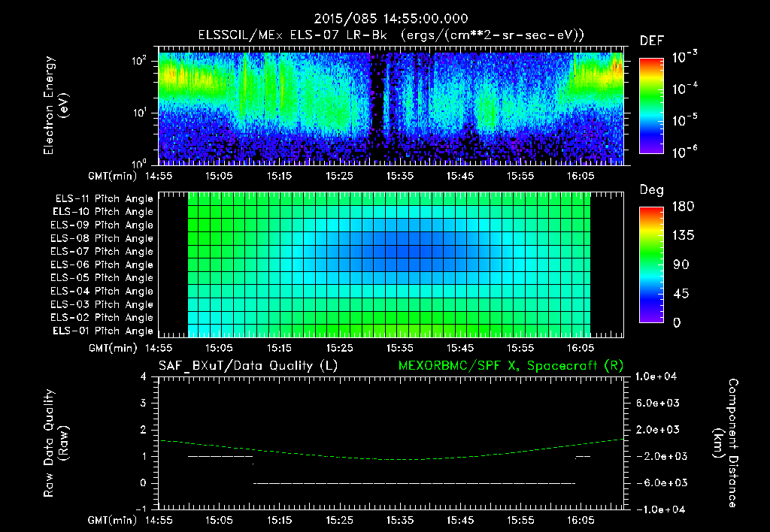Click the ELS-11 Pitch Angle row label
The height and width of the screenshot is (532, 770).
(104, 199)
